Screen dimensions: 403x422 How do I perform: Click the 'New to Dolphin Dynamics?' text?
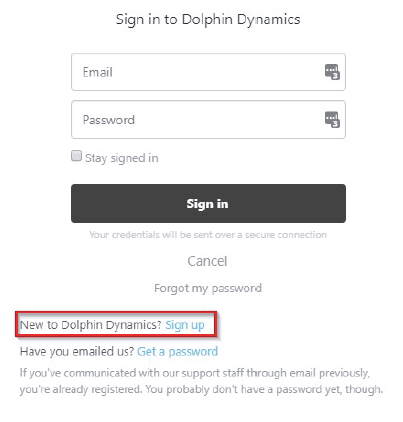pos(91,325)
